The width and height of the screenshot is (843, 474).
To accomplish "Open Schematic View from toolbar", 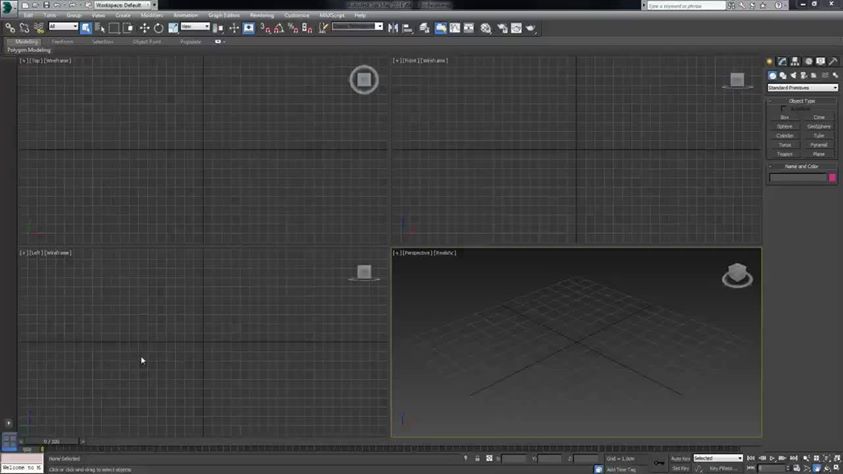I will (469, 28).
